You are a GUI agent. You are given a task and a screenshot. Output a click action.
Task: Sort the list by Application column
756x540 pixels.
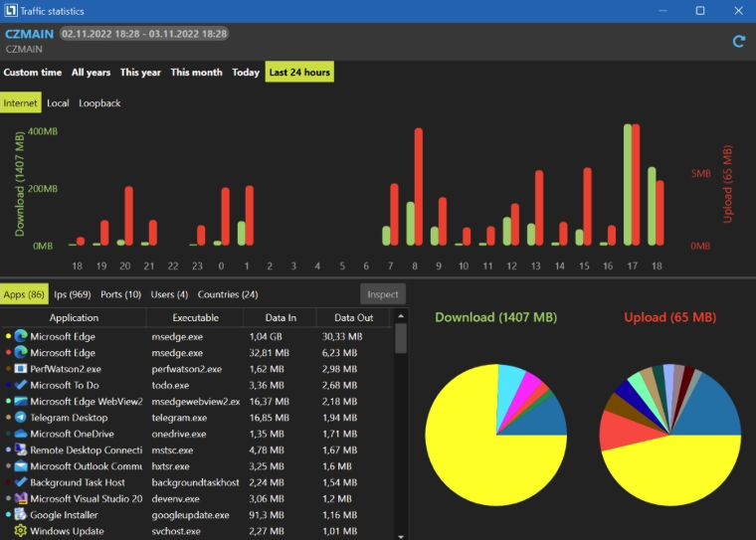pyautogui.click(x=74, y=318)
